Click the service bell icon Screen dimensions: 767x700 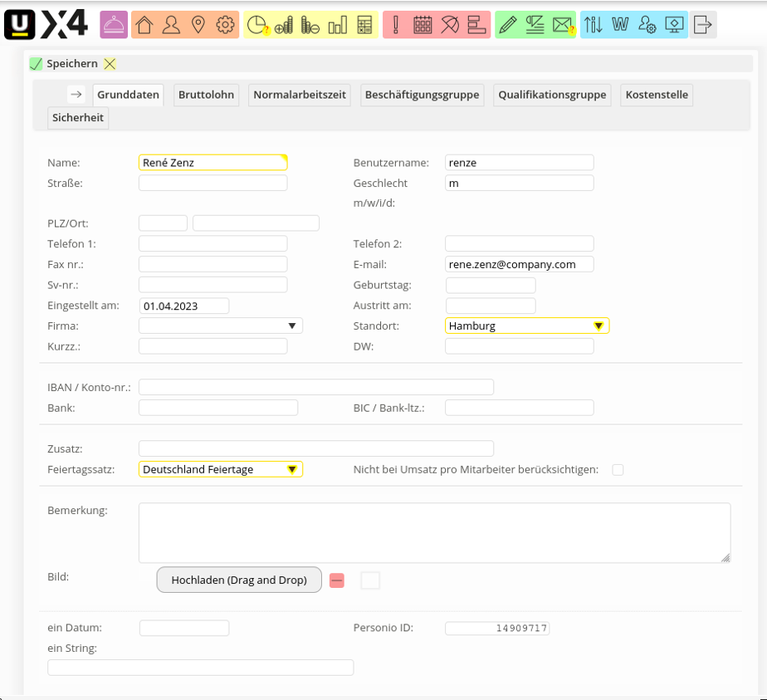click(x=114, y=25)
